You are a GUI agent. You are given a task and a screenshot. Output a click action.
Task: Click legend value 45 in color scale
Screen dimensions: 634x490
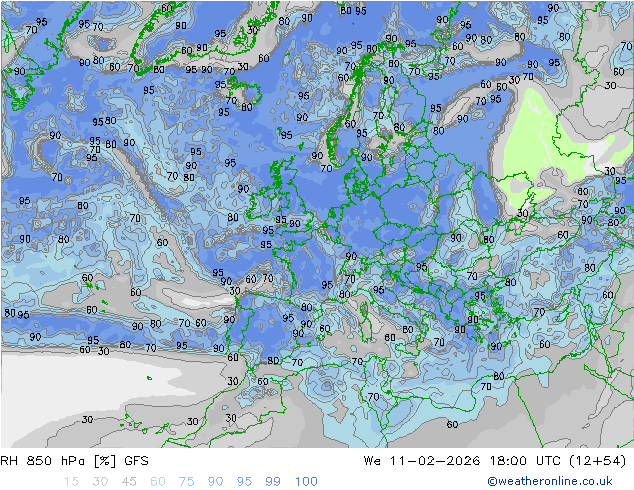point(129,482)
